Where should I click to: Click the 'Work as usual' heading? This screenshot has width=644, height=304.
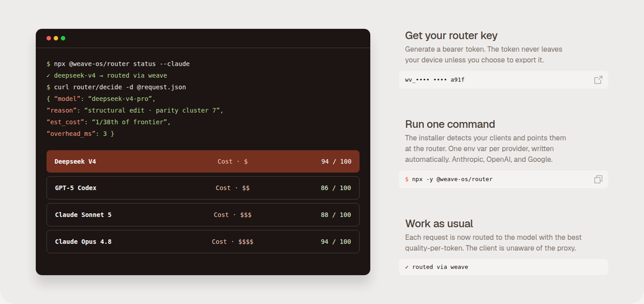click(439, 223)
